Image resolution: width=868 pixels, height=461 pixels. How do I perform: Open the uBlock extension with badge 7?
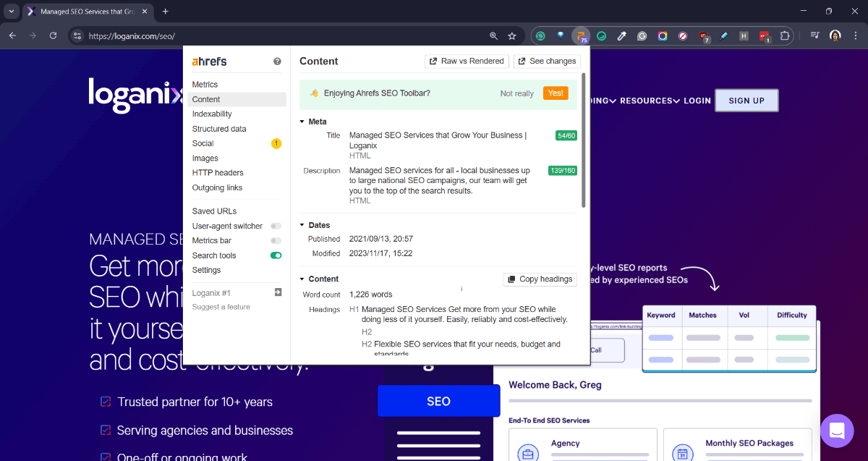click(703, 35)
